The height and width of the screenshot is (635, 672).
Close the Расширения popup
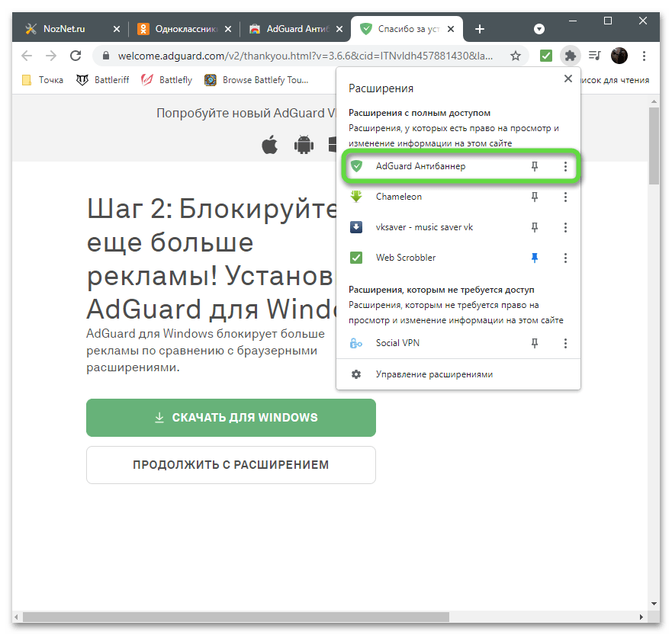pyautogui.click(x=568, y=79)
